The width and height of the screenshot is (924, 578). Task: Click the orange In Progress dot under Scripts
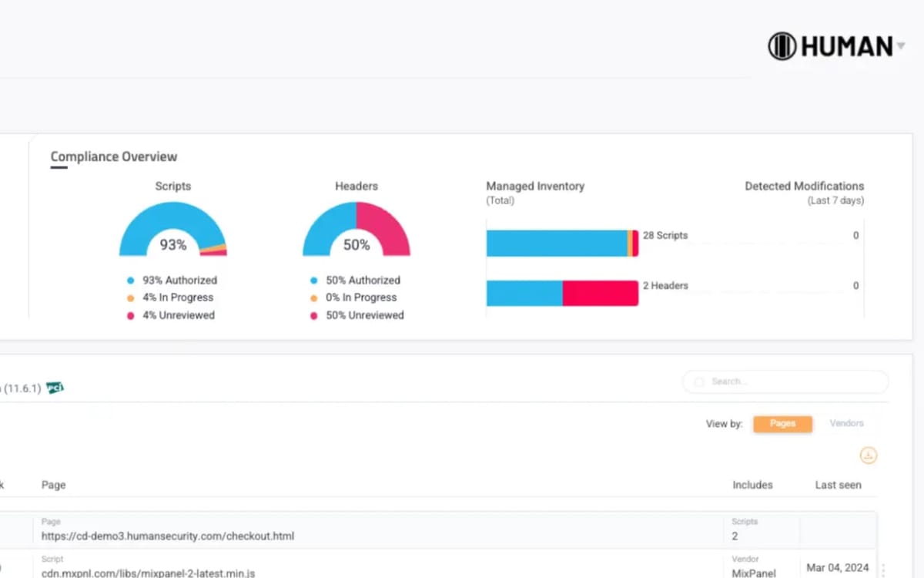click(x=131, y=298)
